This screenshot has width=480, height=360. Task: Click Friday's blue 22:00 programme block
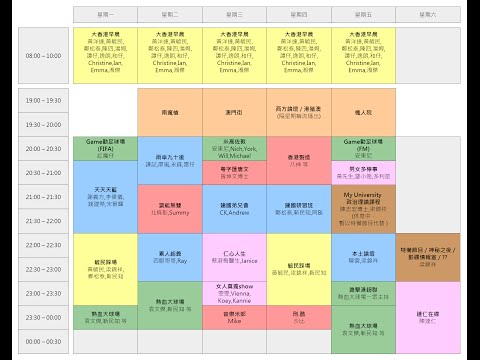point(363,257)
